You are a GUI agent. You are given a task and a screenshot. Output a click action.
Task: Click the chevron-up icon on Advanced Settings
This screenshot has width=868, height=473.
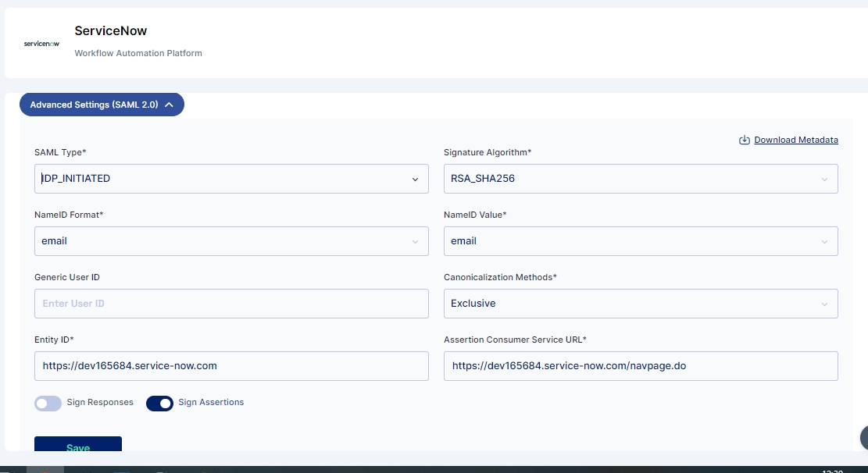(x=170, y=105)
